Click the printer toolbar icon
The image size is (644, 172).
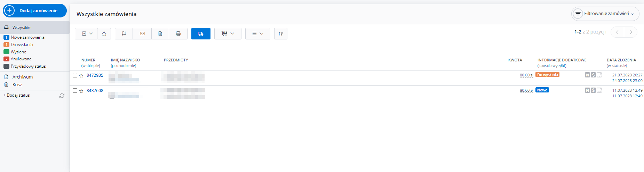(178, 33)
